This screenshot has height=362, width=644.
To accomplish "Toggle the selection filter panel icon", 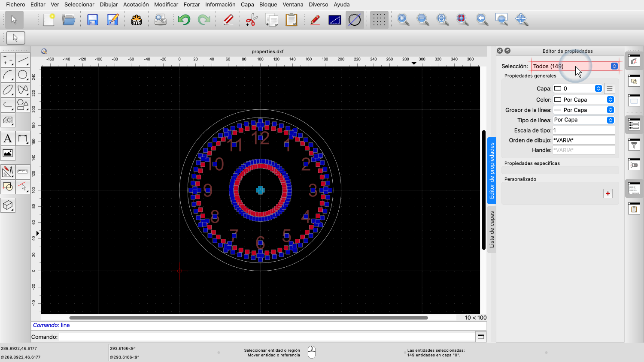I will pyautogui.click(x=634, y=145).
